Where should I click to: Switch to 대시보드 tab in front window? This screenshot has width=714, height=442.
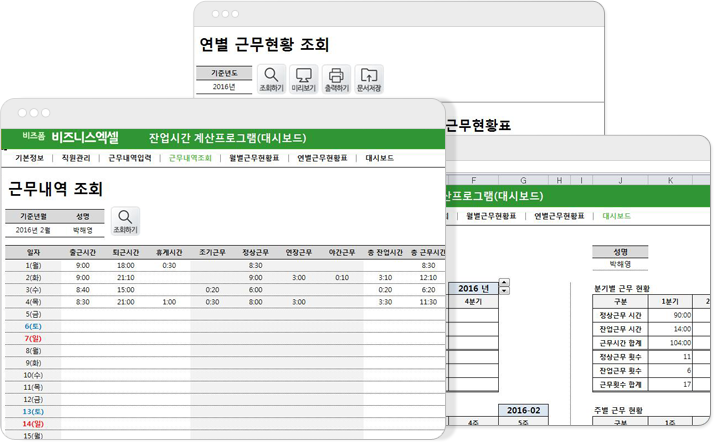coord(379,158)
